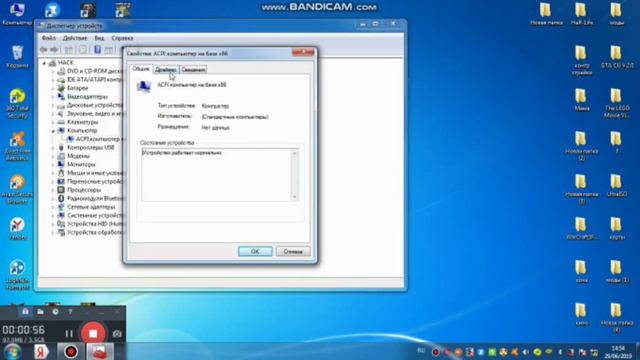Stop the Bandicam recording
The height and width of the screenshot is (360, 640).
[x=93, y=333]
